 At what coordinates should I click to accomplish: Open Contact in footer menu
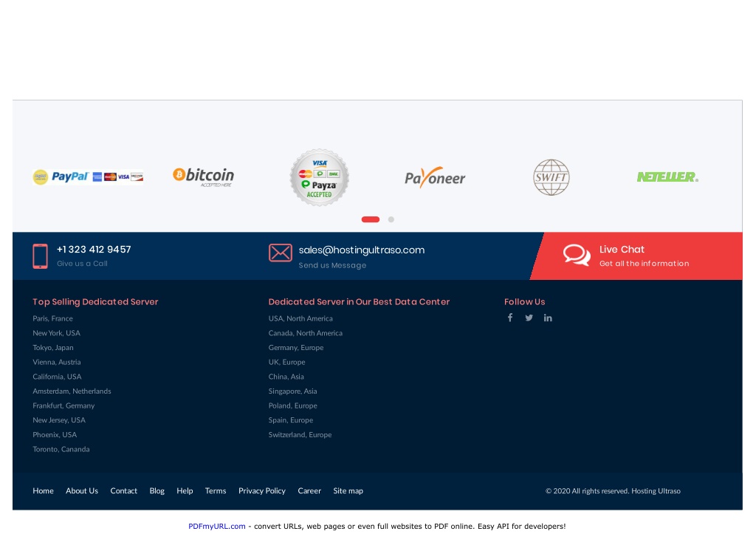point(123,490)
